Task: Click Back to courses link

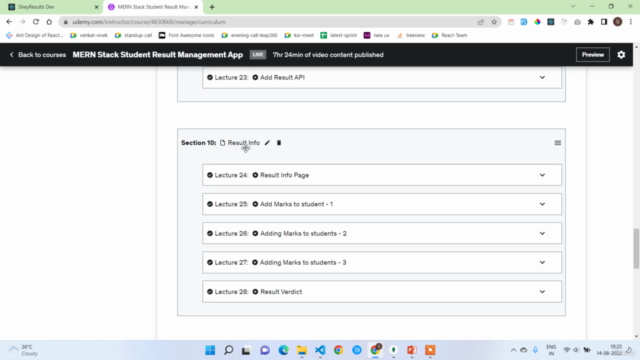Action: (38, 55)
